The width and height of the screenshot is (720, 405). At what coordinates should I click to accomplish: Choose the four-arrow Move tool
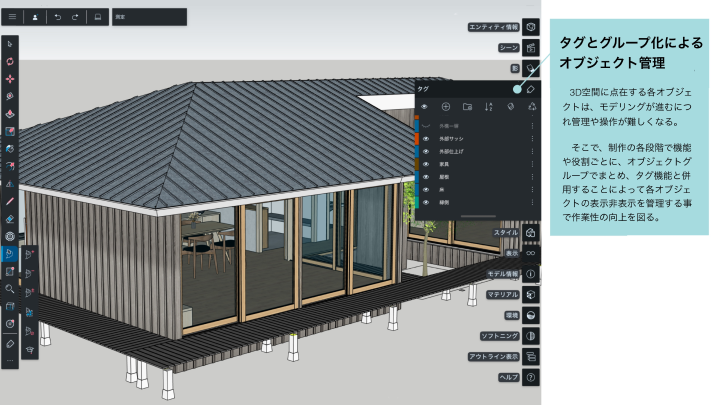pos(10,79)
